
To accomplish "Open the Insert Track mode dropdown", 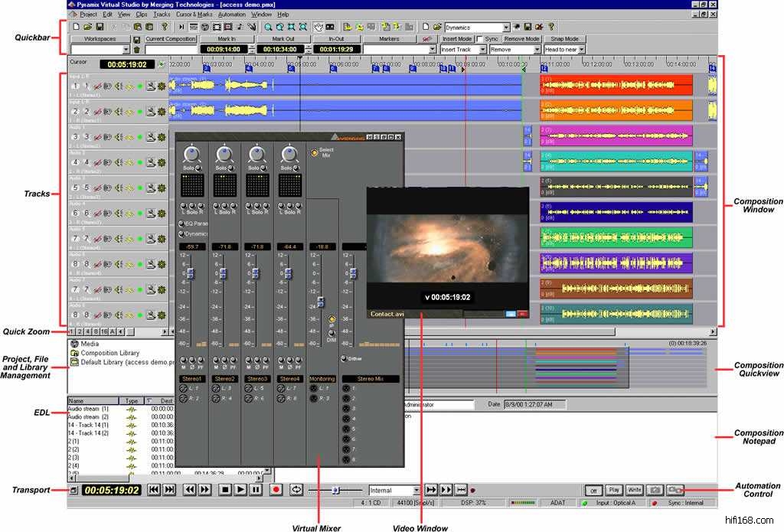I will click(x=482, y=50).
